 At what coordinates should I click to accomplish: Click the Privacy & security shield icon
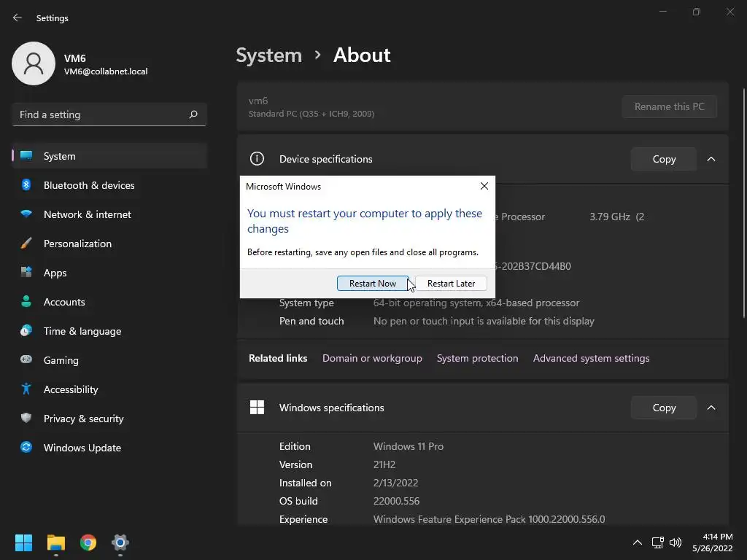click(x=26, y=419)
